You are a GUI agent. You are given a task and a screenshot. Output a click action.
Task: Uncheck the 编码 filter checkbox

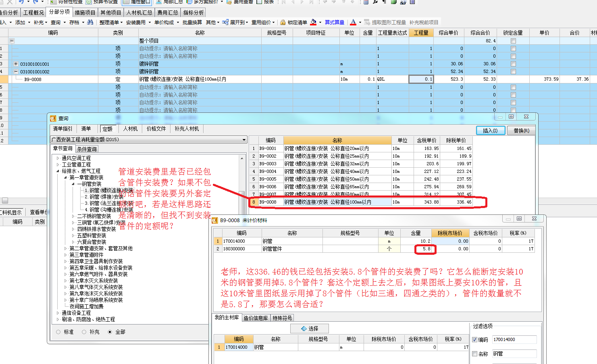[474, 339]
